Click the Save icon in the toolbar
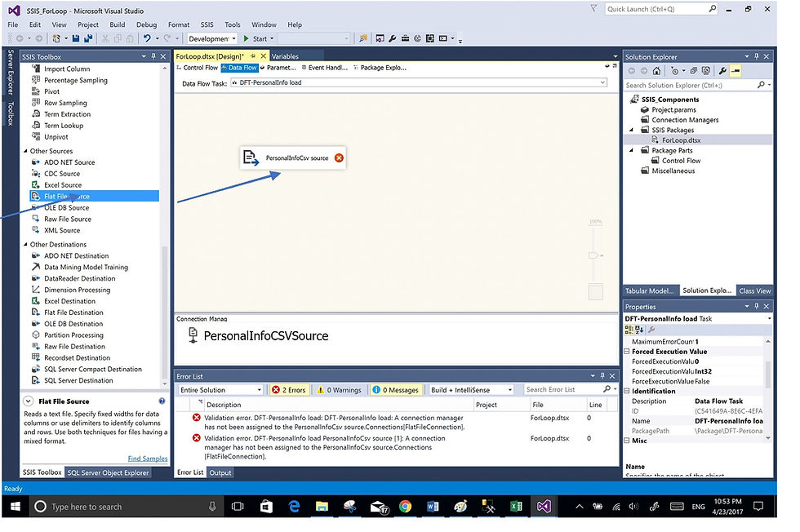 click(75, 39)
